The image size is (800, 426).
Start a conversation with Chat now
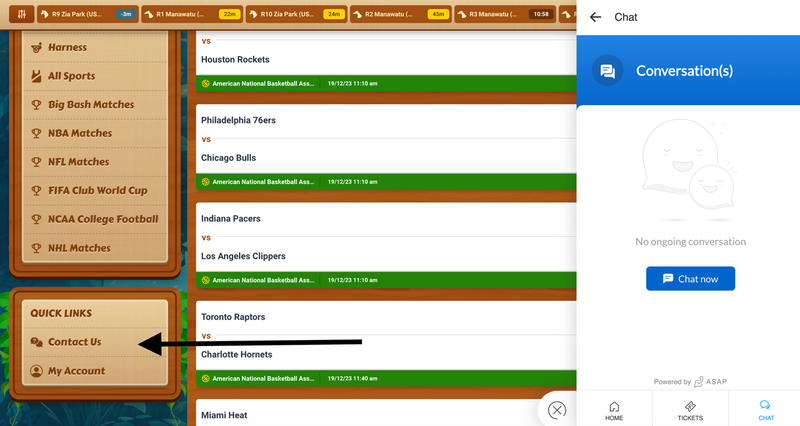coord(690,279)
